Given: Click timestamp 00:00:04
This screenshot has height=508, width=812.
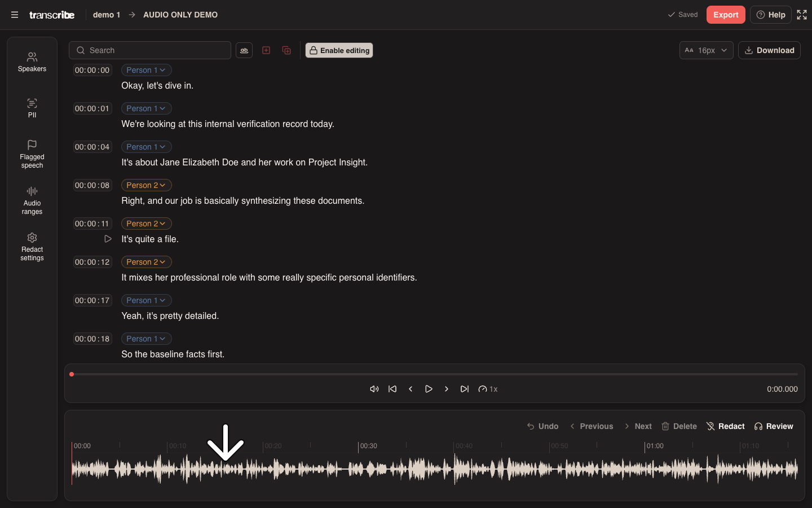Looking at the screenshot, I should (x=92, y=147).
